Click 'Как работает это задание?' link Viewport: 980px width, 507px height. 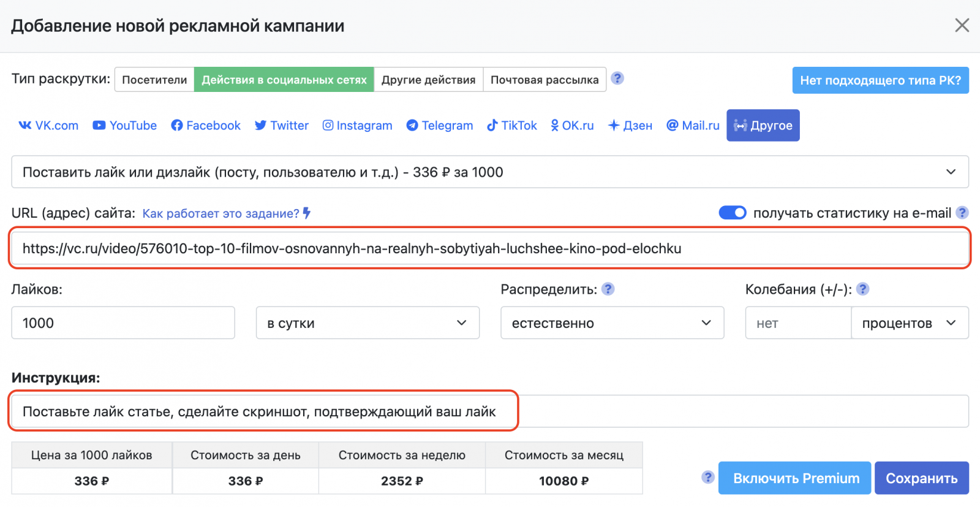click(x=221, y=213)
